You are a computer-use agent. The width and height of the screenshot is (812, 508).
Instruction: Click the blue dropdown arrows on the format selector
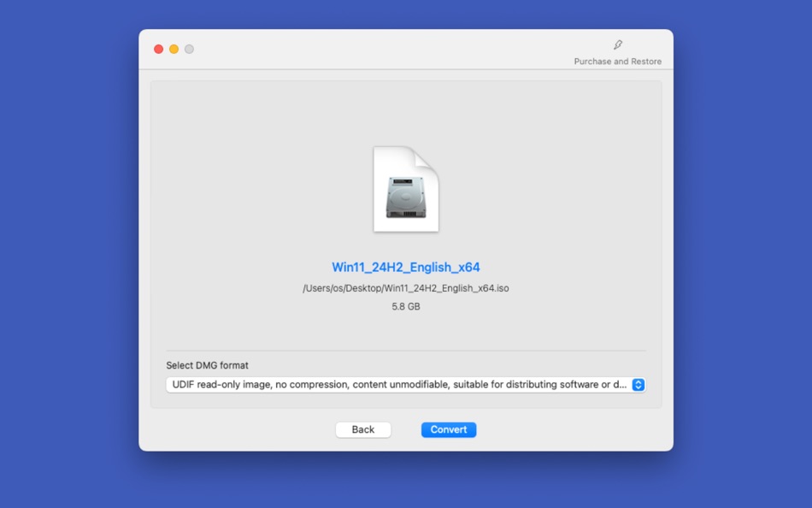click(x=638, y=385)
